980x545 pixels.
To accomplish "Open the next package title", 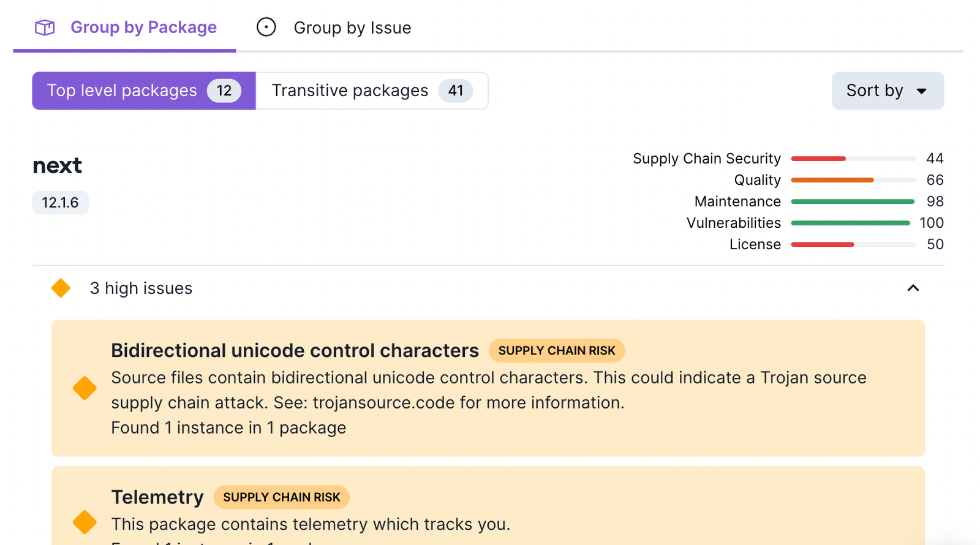I will pos(57,165).
